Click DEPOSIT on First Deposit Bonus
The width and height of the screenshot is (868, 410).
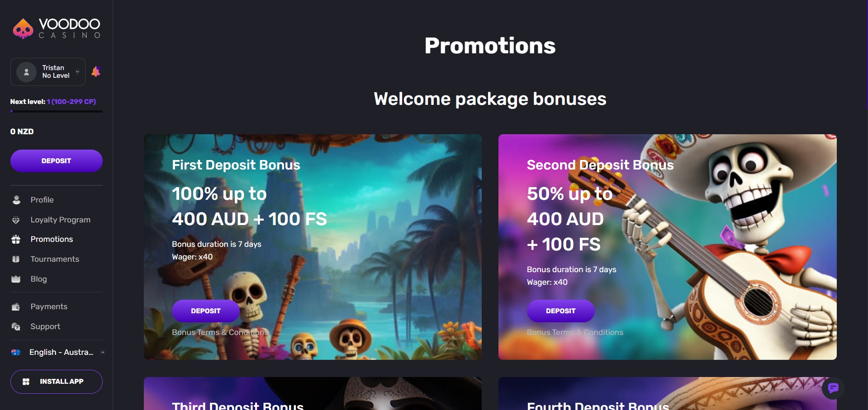point(206,311)
